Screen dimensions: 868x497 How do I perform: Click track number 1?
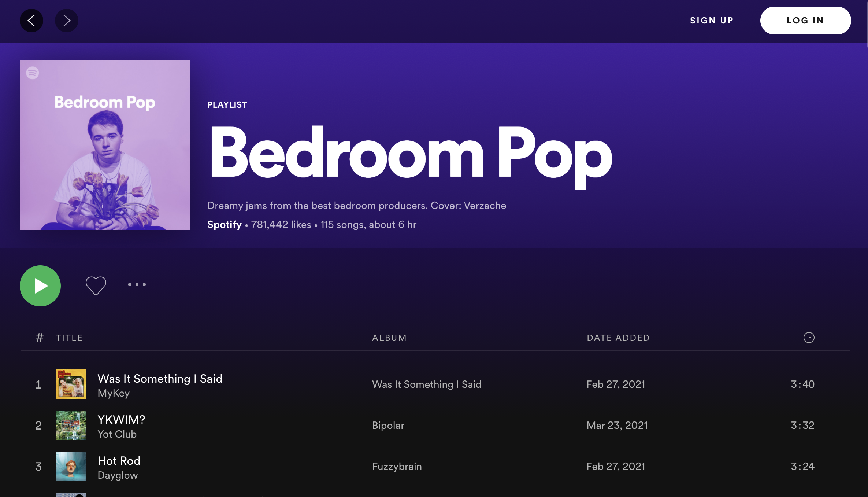point(38,384)
